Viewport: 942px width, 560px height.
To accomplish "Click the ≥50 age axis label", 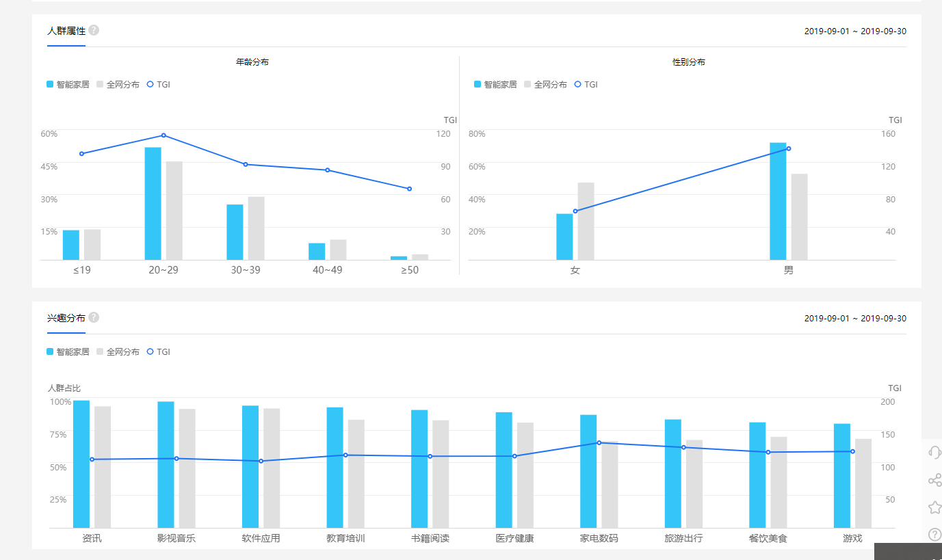I will click(x=409, y=270).
